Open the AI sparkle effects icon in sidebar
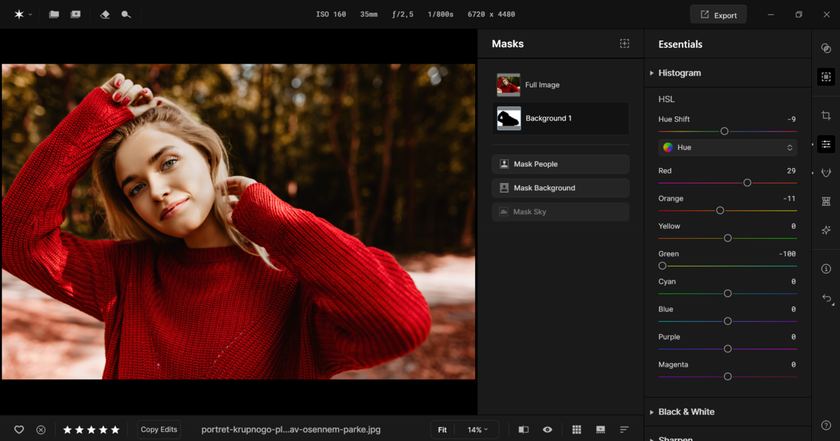The width and height of the screenshot is (840, 441). pyautogui.click(x=826, y=230)
